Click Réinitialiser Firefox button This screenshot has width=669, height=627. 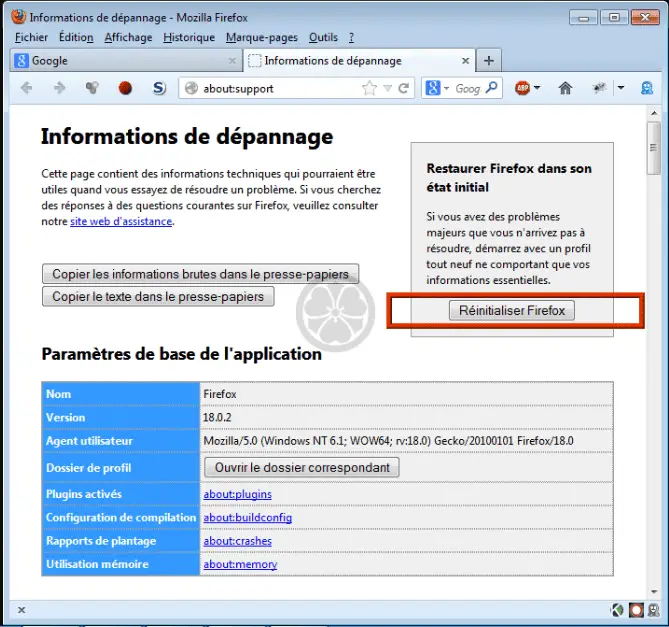(512, 311)
